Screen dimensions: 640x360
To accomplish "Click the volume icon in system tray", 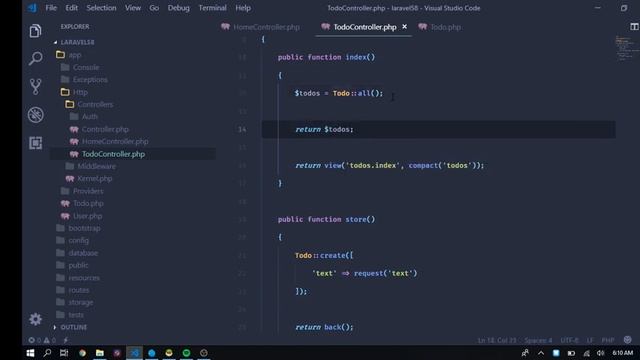I will tap(600, 353).
